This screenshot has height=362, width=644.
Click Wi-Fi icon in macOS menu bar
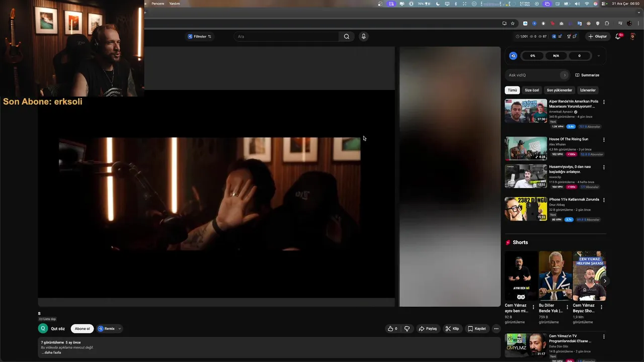click(x=587, y=4)
